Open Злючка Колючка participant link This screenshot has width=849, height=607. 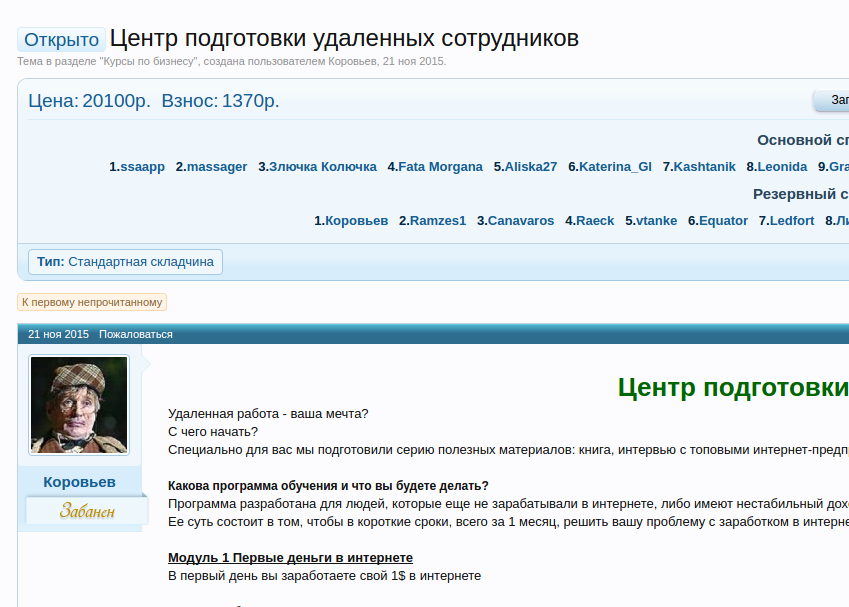pyautogui.click(x=323, y=167)
